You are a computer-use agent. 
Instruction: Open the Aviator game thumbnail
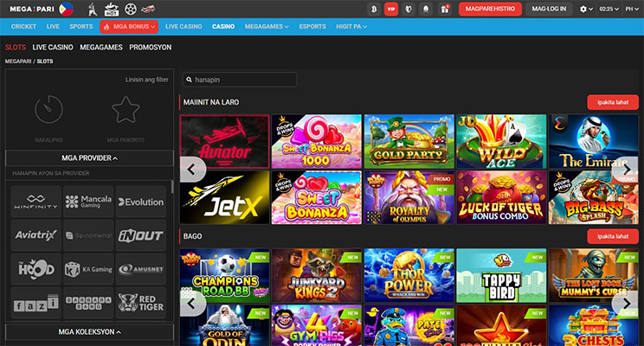(x=225, y=142)
